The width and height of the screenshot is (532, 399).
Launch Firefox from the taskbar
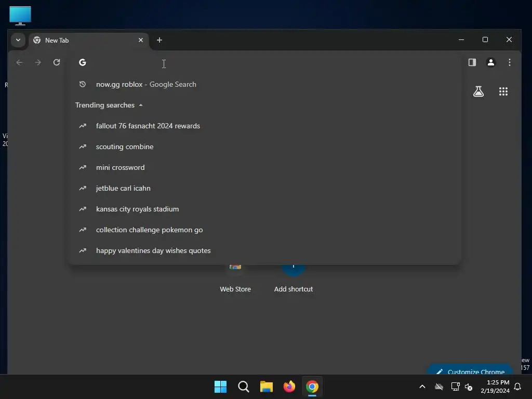289,387
